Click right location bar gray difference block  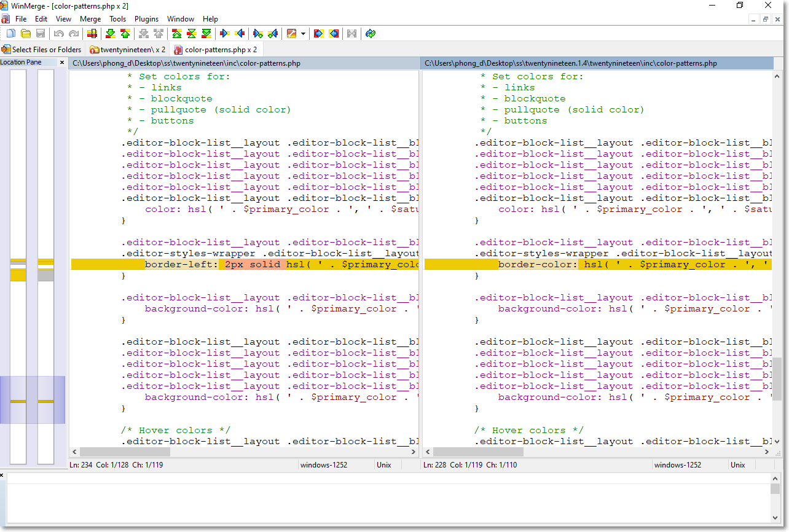tap(46, 275)
